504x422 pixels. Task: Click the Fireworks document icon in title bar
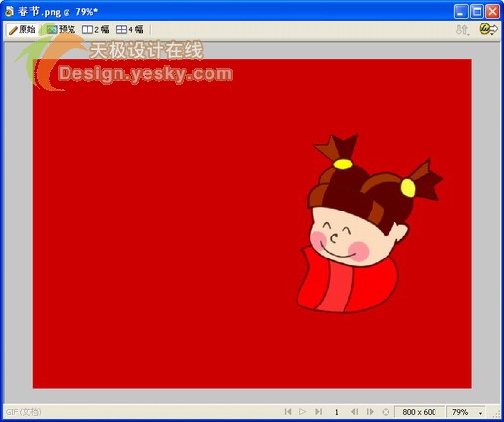[x=9, y=12]
